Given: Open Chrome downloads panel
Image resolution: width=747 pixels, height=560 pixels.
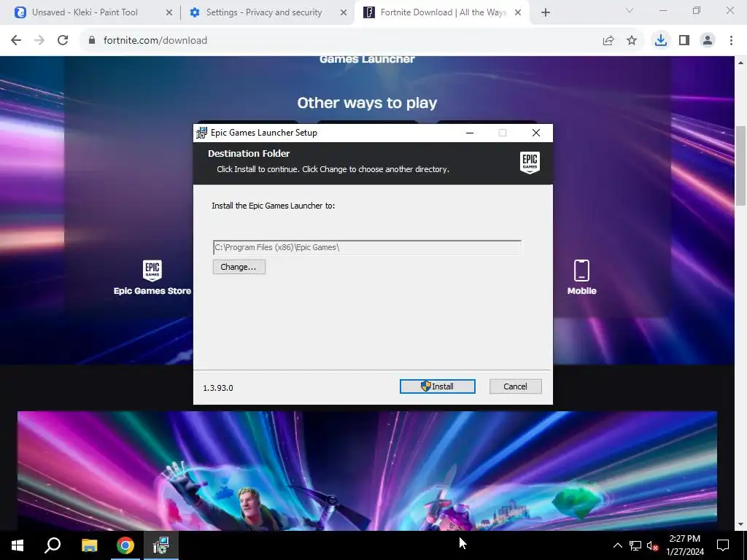Looking at the screenshot, I should [661, 41].
